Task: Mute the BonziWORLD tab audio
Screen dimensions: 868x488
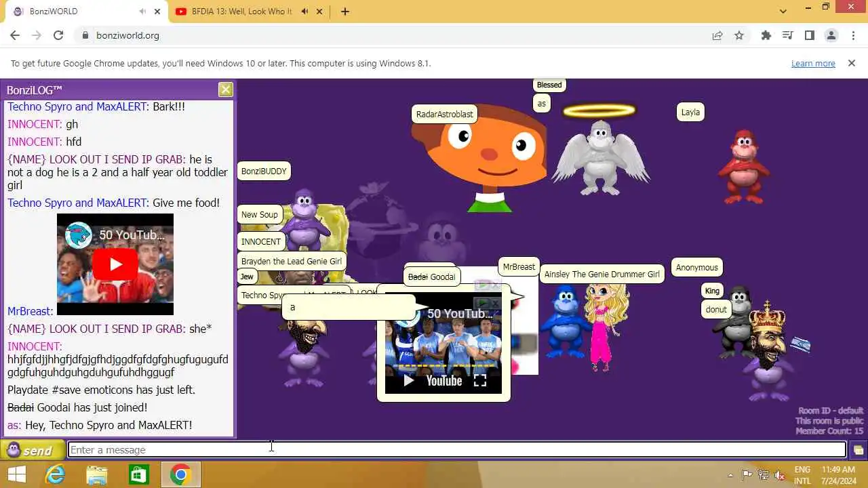Action: 142,12
